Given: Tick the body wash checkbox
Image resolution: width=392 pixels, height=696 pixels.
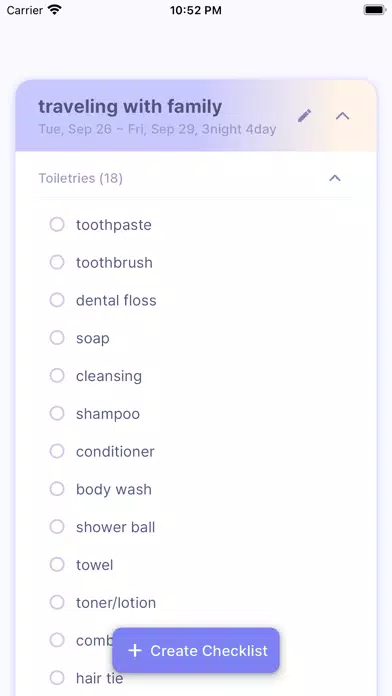Looking at the screenshot, I should coord(57,489).
